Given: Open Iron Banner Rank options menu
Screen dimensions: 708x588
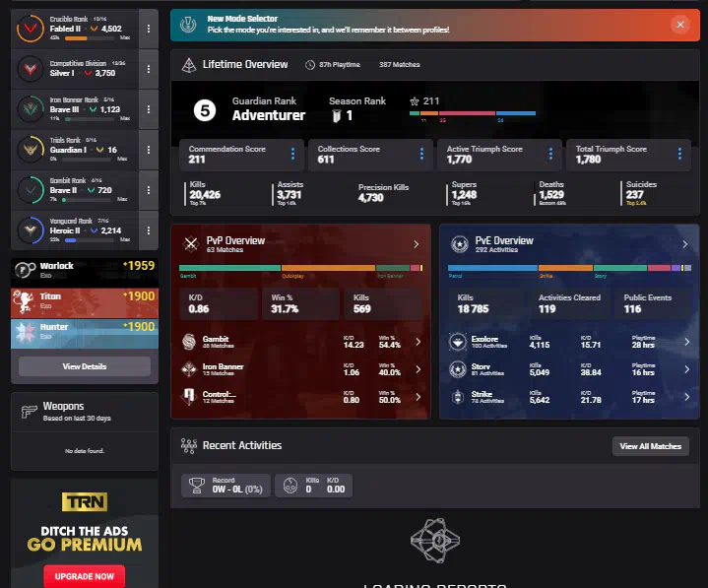Looking at the screenshot, I should [x=149, y=109].
